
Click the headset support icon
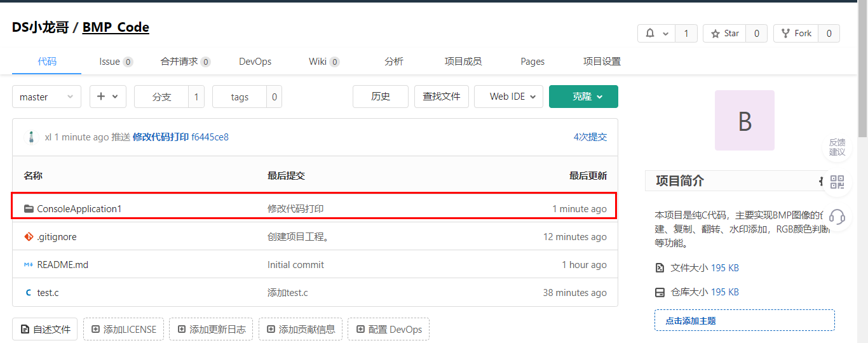[x=837, y=217]
